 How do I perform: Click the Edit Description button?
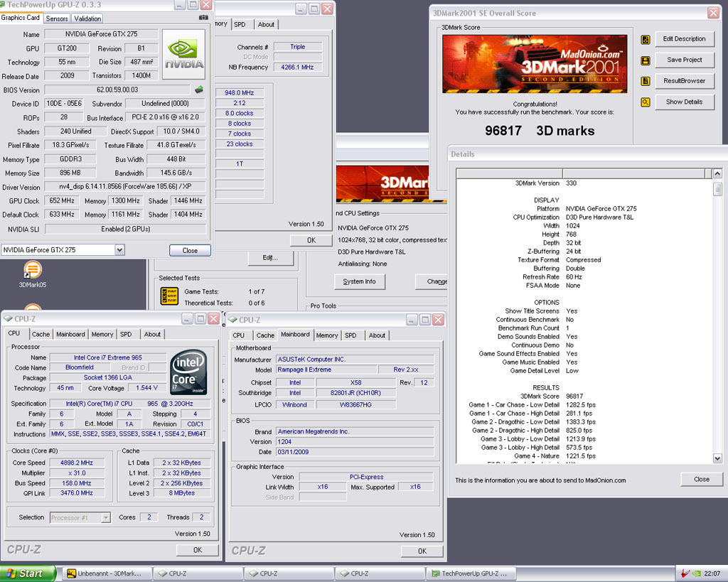pyautogui.click(x=684, y=39)
